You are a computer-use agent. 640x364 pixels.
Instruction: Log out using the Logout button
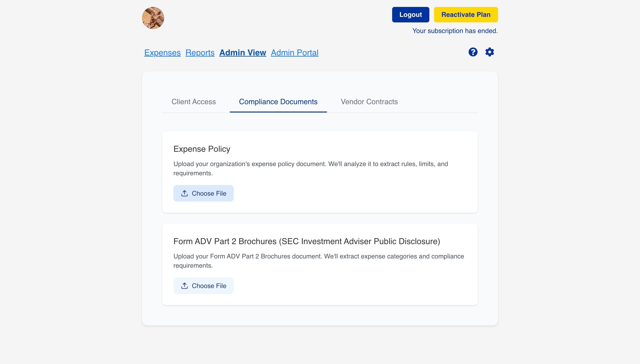[x=410, y=15]
